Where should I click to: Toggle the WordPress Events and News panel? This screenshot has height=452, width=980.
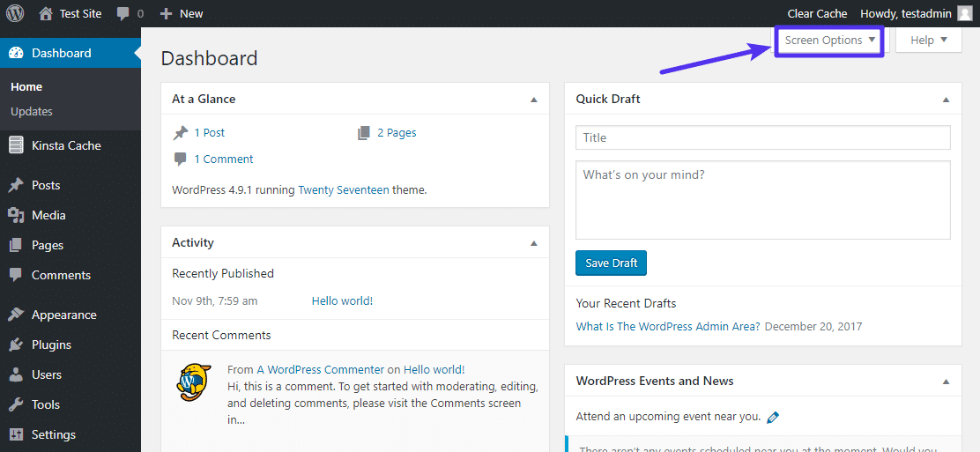[946, 382]
